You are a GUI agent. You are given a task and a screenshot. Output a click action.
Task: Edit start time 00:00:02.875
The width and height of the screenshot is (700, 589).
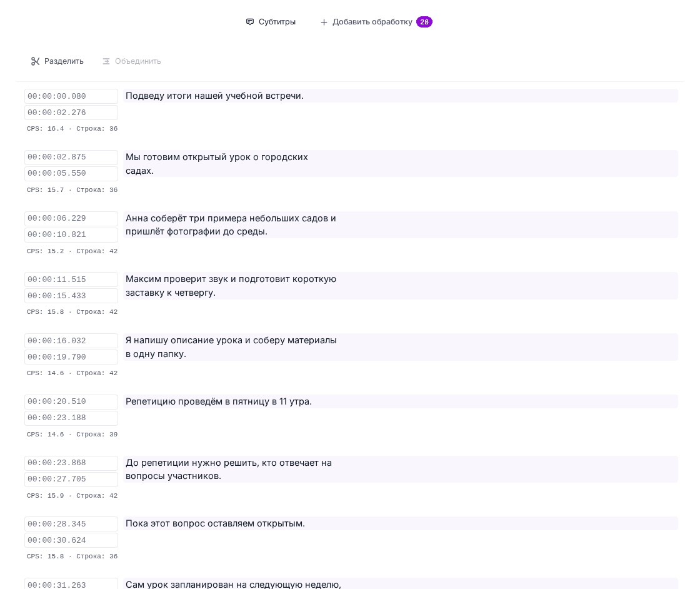coord(71,157)
